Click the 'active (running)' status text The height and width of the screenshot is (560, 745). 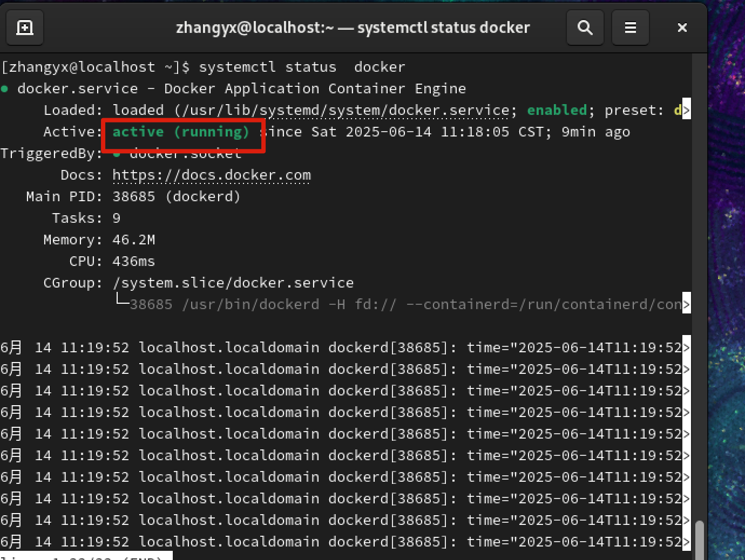(x=181, y=132)
